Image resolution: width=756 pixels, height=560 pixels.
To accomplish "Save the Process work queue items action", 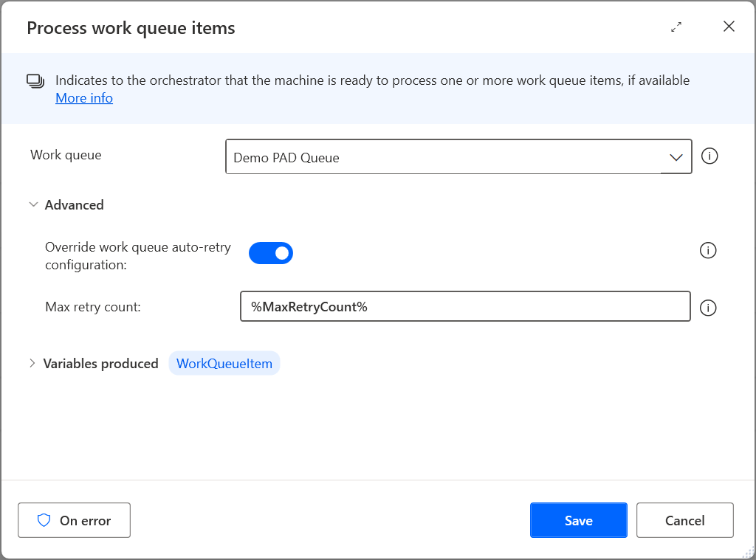I will click(578, 520).
